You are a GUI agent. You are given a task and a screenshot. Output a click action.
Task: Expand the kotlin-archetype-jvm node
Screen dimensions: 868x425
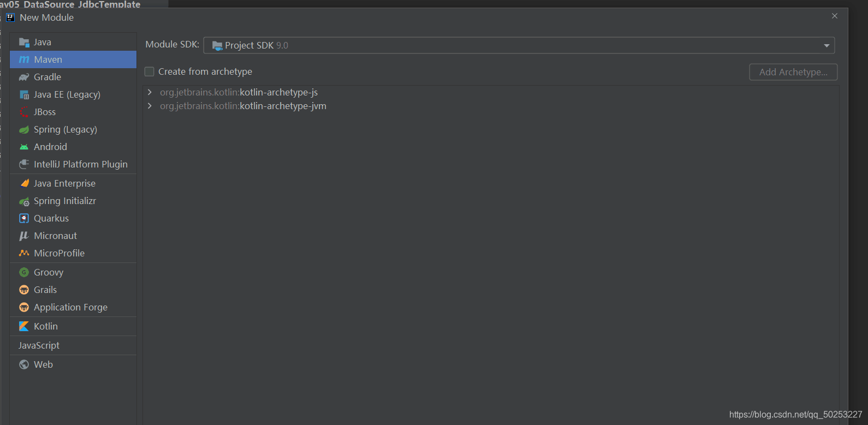tap(150, 106)
